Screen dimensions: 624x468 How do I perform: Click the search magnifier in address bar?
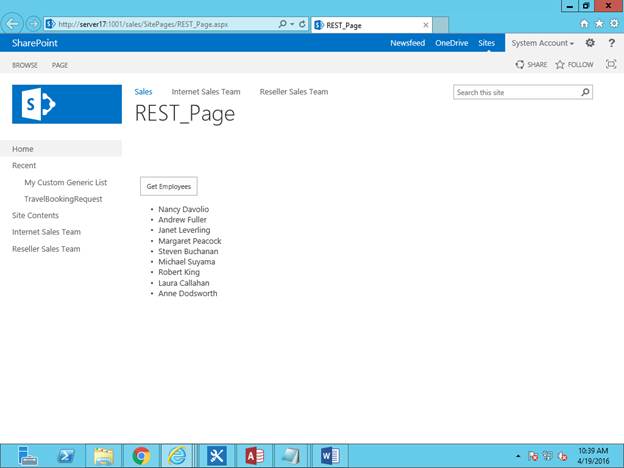[282, 24]
